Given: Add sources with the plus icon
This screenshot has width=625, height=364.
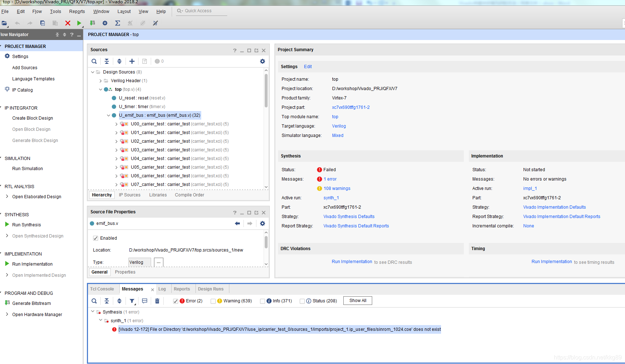Looking at the screenshot, I should (x=132, y=61).
